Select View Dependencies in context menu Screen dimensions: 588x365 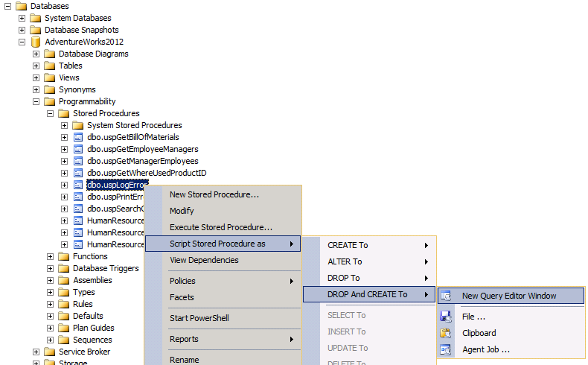click(204, 260)
